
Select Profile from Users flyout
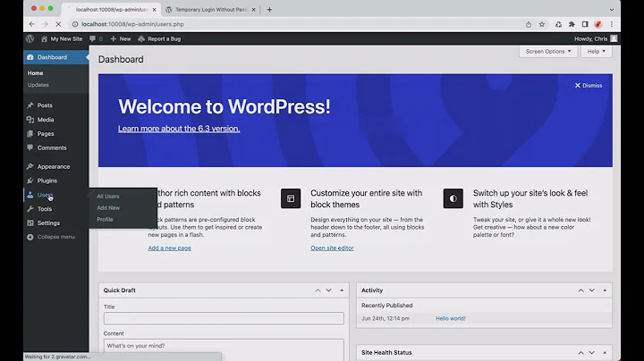click(105, 219)
